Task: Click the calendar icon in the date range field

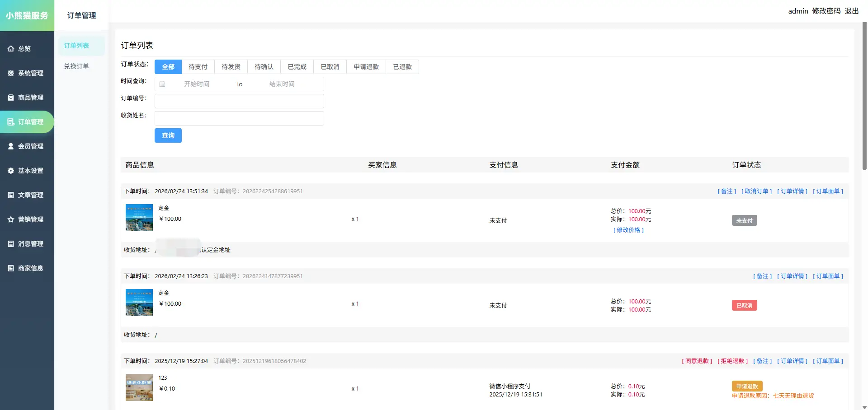Action: (162, 84)
